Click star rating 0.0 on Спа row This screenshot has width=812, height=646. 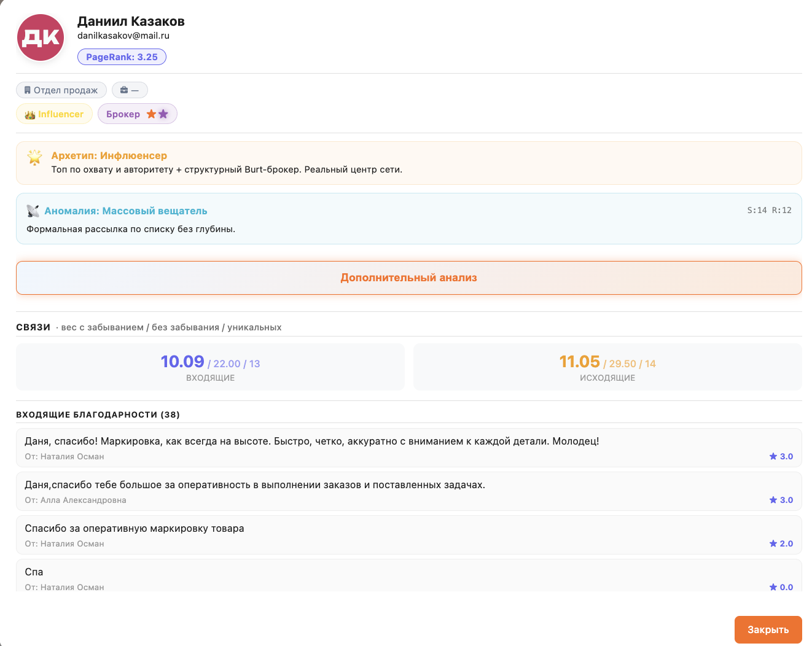click(781, 587)
